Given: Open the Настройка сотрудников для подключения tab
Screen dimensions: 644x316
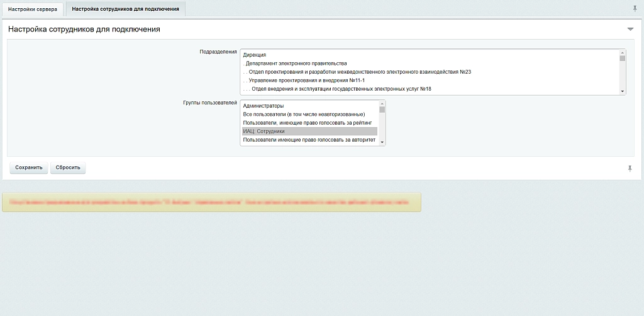Looking at the screenshot, I should pos(125,9).
